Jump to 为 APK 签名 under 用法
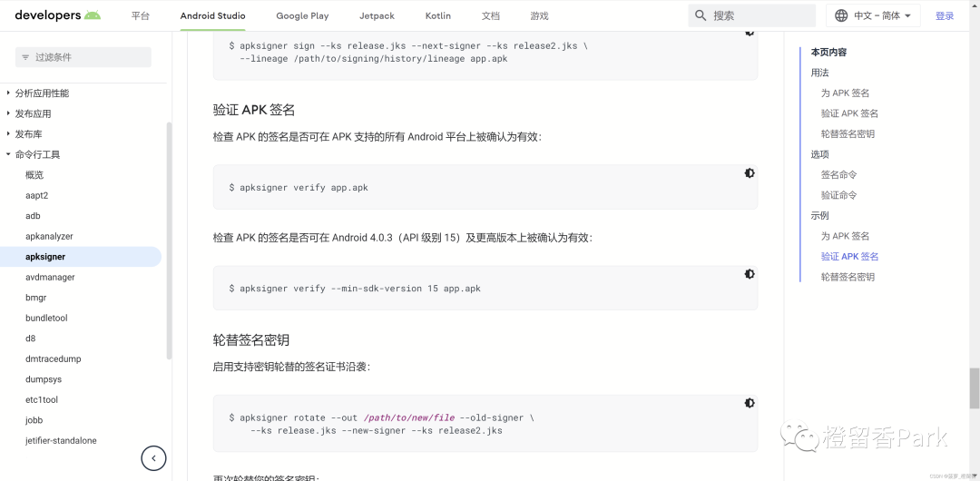The image size is (980, 481). point(845,93)
